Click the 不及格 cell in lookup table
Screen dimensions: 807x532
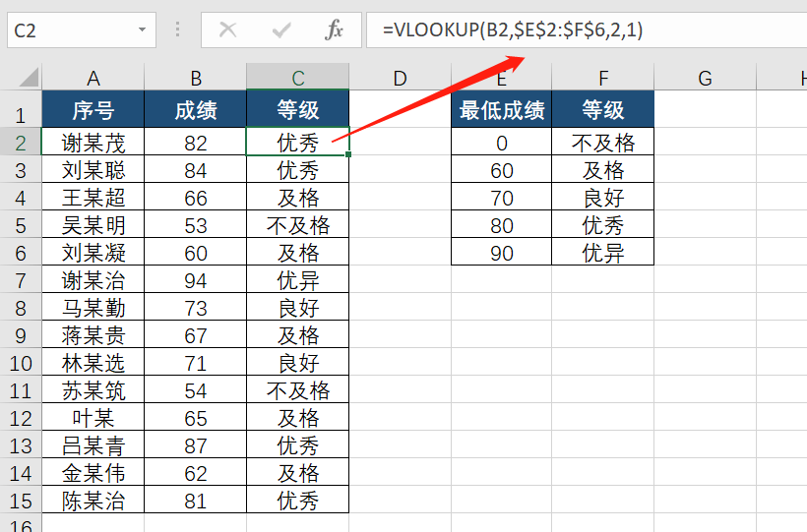point(603,143)
